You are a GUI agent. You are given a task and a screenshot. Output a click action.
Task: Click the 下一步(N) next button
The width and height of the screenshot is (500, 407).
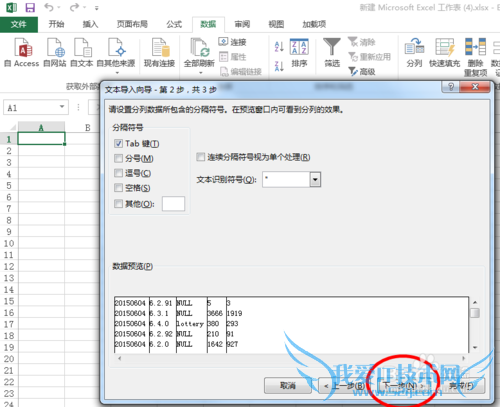[x=404, y=386]
